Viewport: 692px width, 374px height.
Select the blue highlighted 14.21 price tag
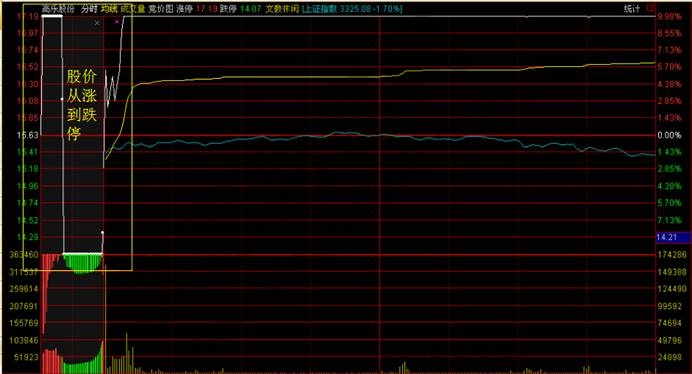(673, 237)
